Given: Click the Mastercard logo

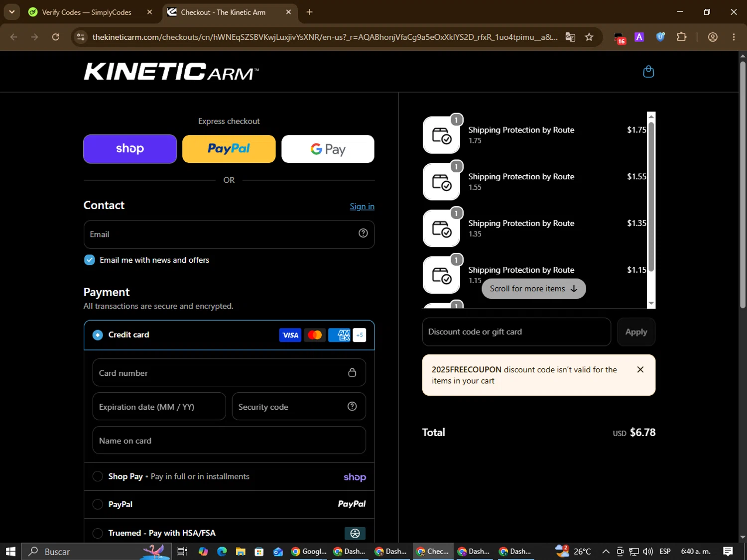Looking at the screenshot, I should [x=315, y=335].
